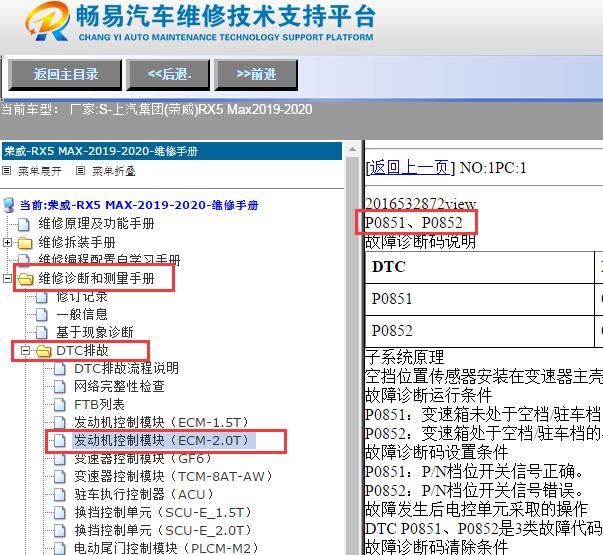Select the DTC排故 entry
The width and height of the screenshot is (603, 555).
tap(82, 350)
